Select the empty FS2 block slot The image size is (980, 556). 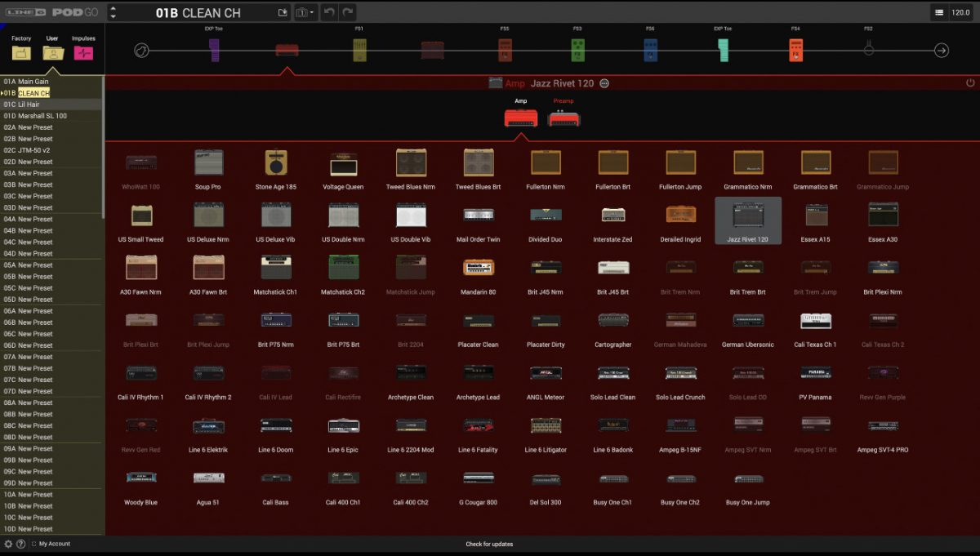pos(868,49)
